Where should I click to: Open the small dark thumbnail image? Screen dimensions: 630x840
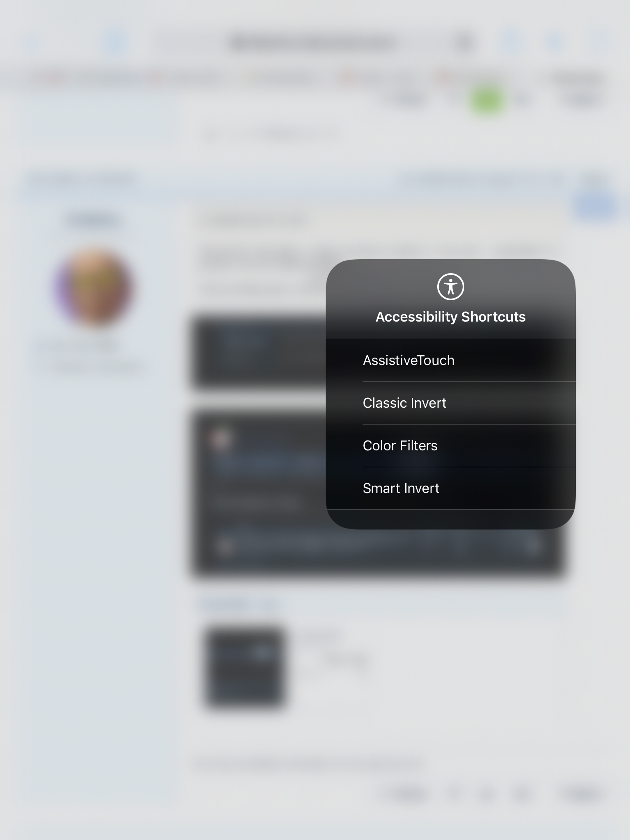click(x=245, y=667)
